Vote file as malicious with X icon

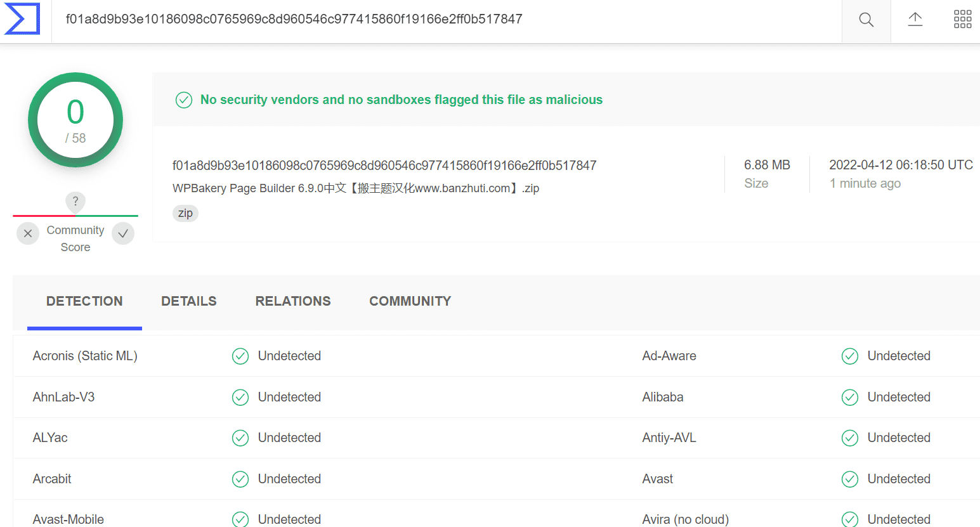[28, 233]
